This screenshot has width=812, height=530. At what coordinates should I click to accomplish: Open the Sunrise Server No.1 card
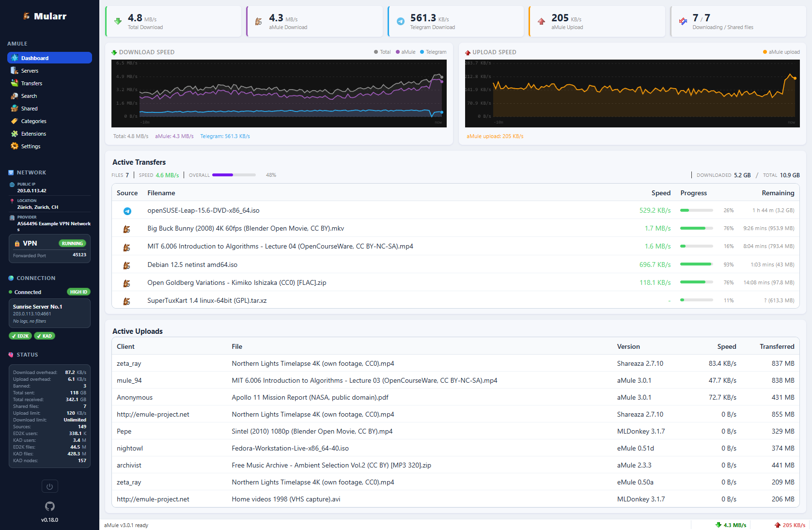coord(49,313)
